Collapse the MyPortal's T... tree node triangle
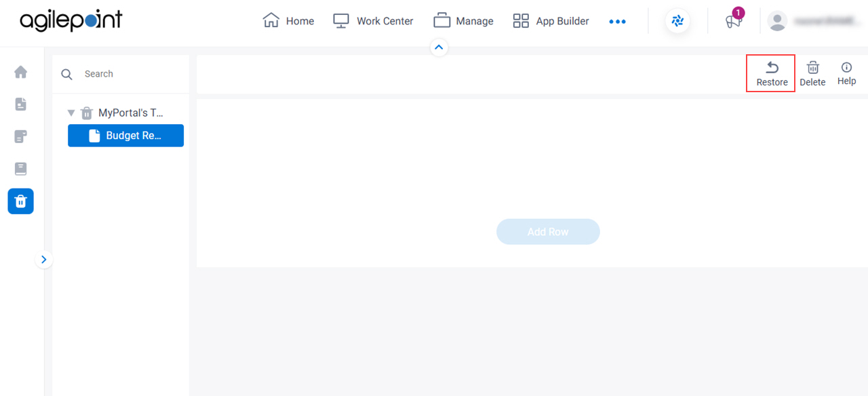 coord(71,113)
